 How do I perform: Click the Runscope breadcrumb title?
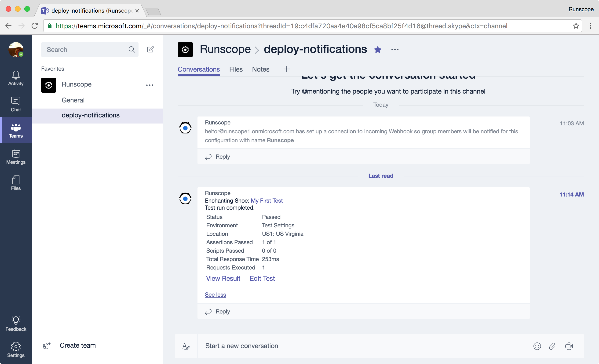pyautogui.click(x=225, y=49)
